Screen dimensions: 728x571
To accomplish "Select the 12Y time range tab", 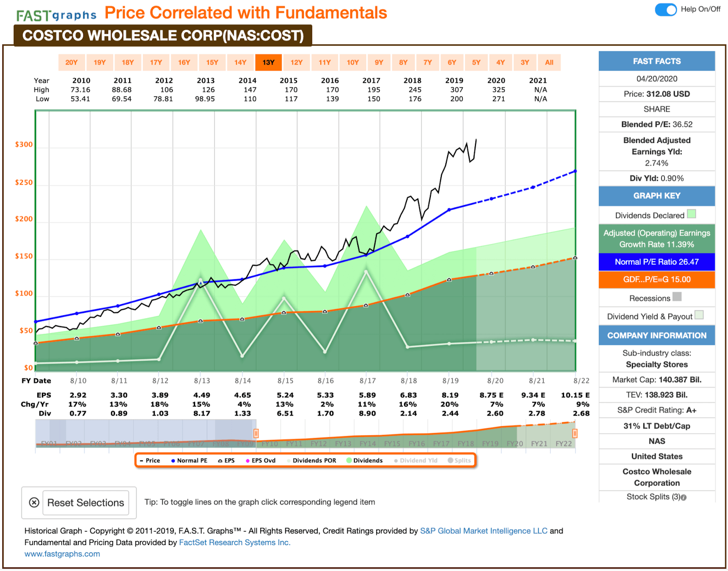I will pyautogui.click(x=297, y=62).
